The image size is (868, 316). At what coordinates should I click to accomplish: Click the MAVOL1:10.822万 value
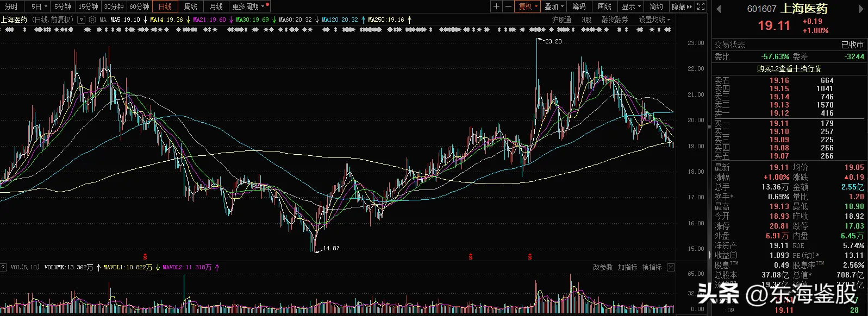pyautogui.click(x=128, y=267)
